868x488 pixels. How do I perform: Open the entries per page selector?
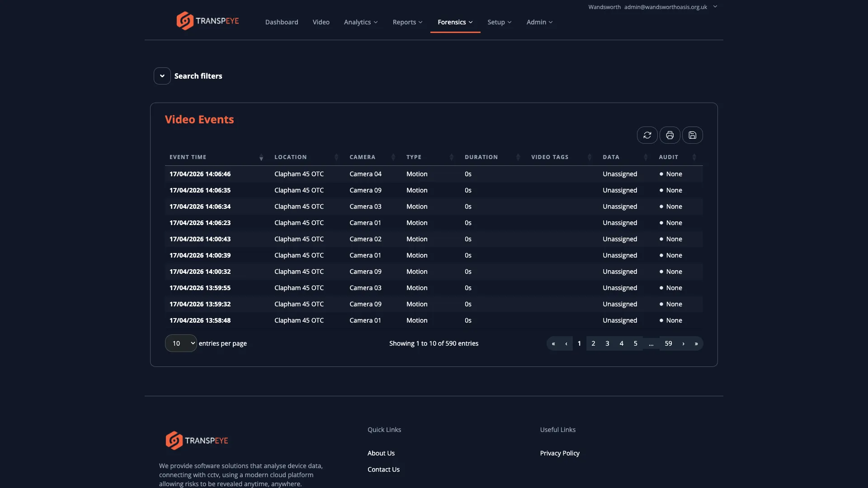181,343
